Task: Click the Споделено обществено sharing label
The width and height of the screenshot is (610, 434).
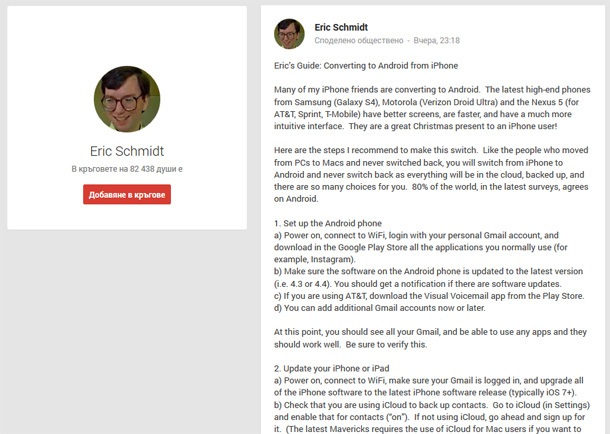Action: [357, 41]
